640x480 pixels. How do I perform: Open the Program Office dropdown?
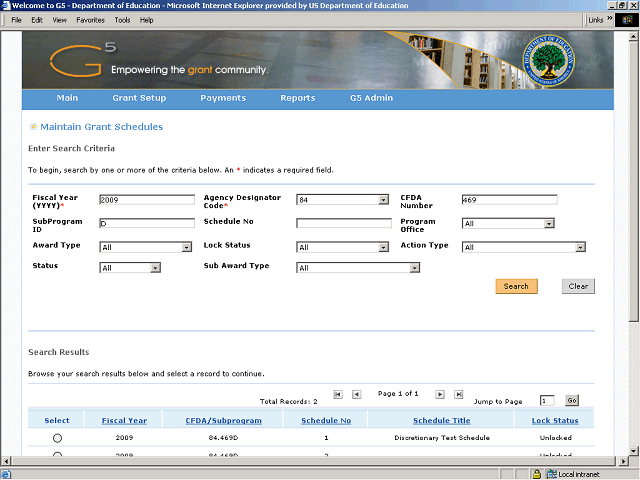coord(549,223)
